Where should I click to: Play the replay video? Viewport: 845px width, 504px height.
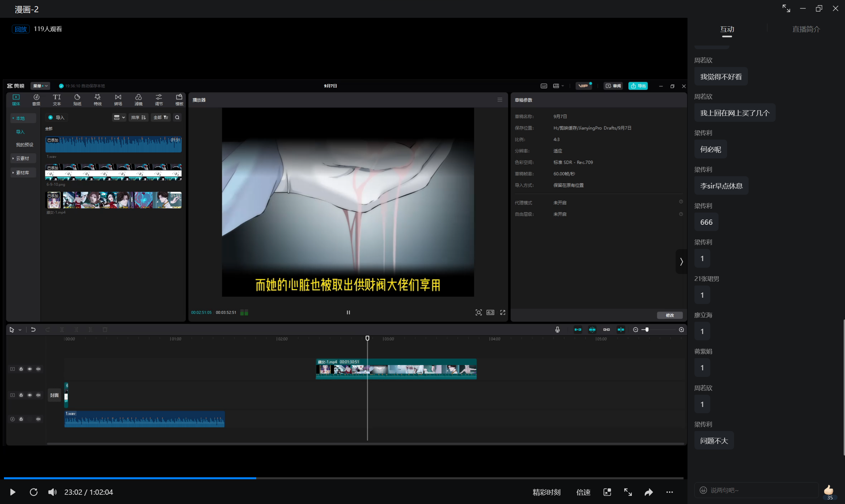tap(13, 492)
